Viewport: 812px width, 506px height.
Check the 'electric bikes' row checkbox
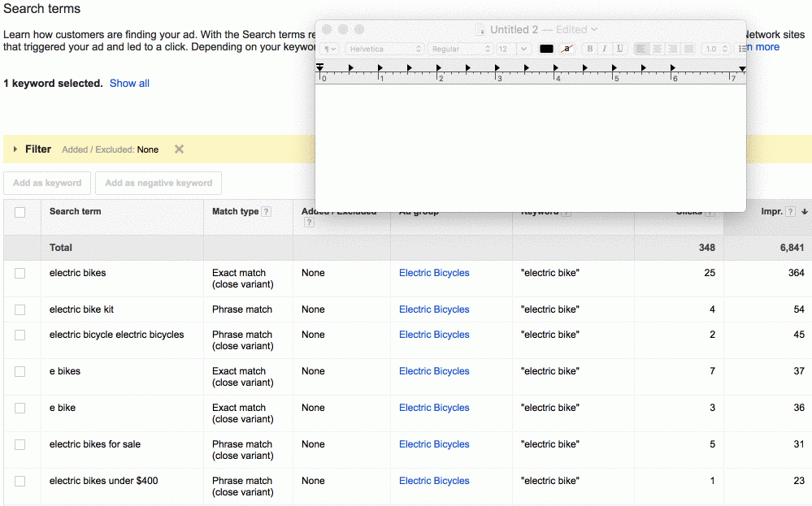[x=20, y=273]
